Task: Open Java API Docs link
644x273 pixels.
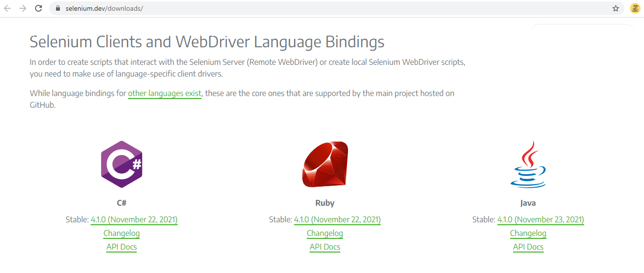Action: 528,247
